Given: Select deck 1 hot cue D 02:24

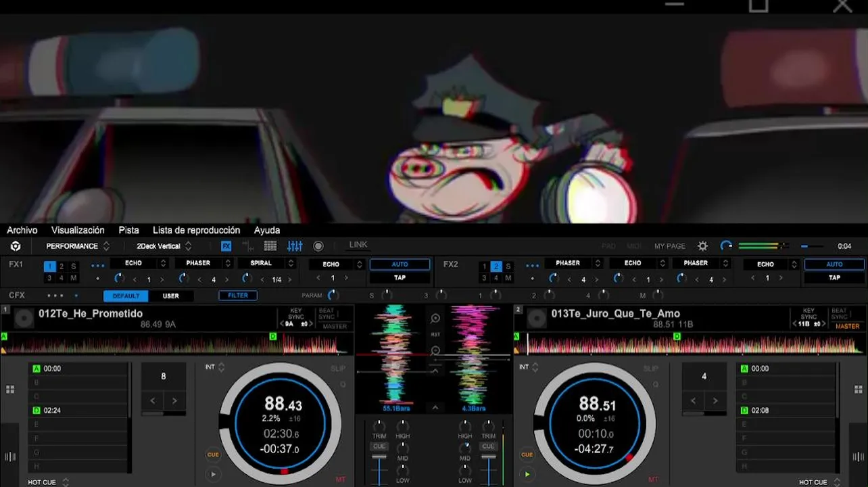Looking at the screenshot, I should click(x=79, y=410).
